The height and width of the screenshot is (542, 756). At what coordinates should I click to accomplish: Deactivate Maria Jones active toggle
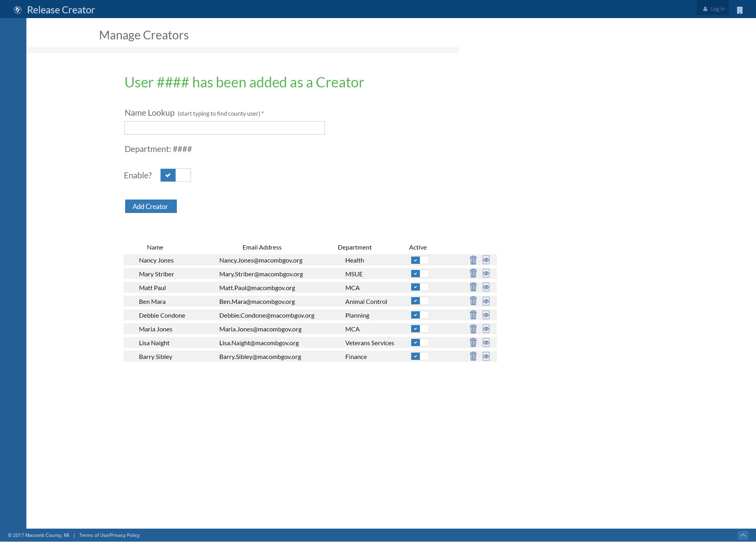[x=419, y=329]
